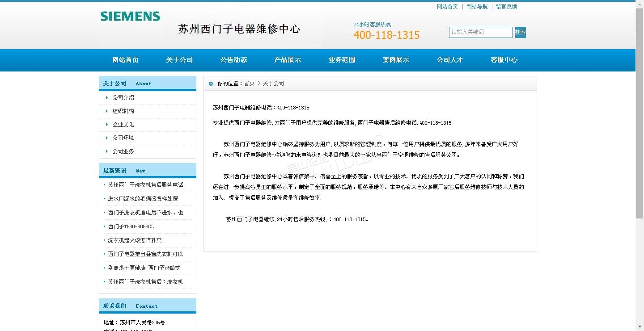This screenshot has height=331, width=644.
Task: Click the 最新资讯 New panel header
Action: (x=148, y=170)
